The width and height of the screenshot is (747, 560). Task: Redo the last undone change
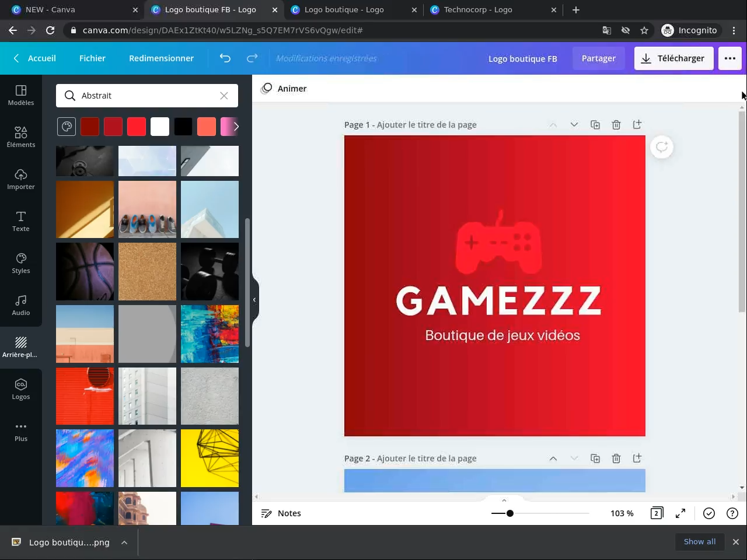point(252,58)
